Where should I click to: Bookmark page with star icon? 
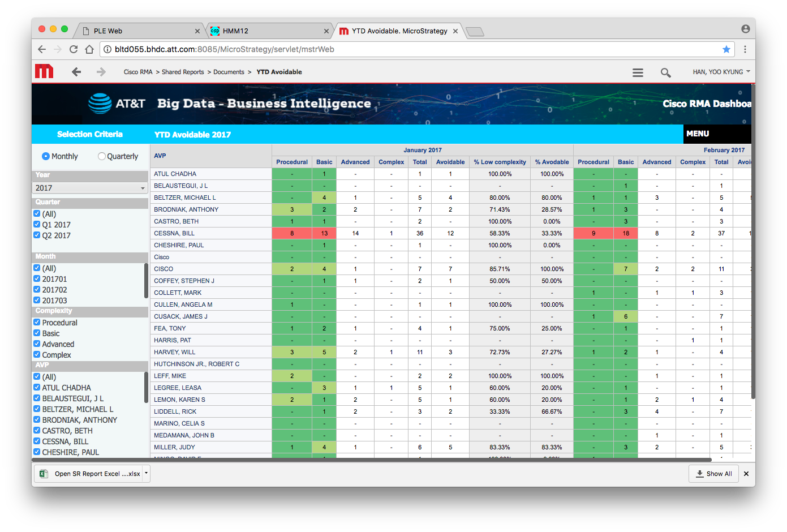[x=726, y=49]
